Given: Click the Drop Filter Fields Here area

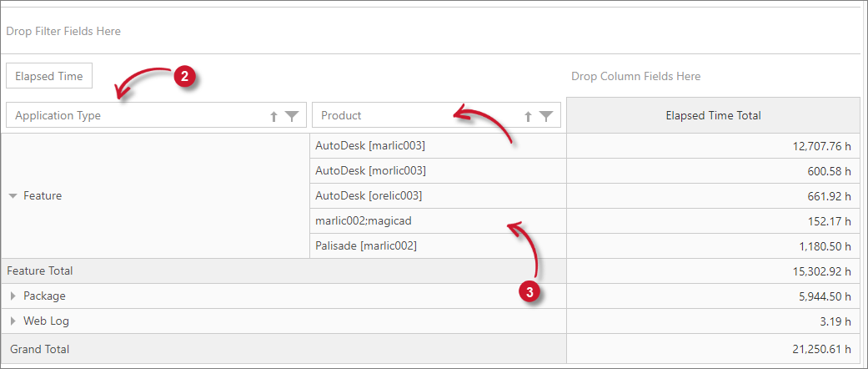Looking at the screenshot, I should [x=63, y=31].
